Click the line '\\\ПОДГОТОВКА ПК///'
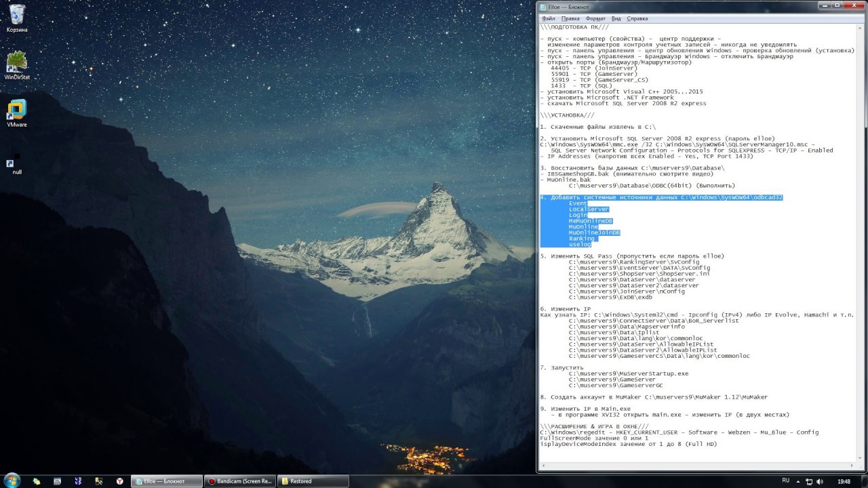This screenshot has height=488, width=868. point(574,27)
